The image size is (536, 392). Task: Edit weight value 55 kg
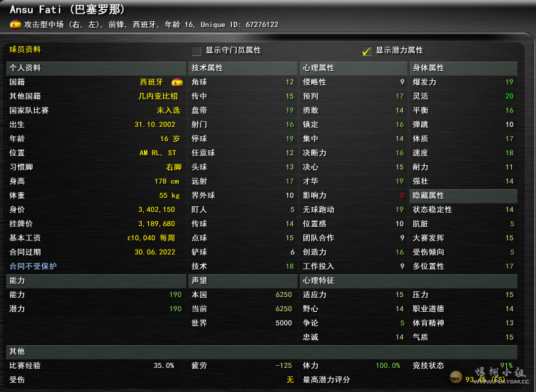(169, 196)
